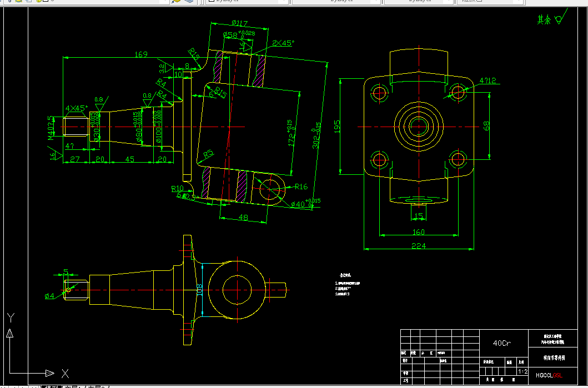Click the 302 toleranced dimension text

click(x=316, y=135)
